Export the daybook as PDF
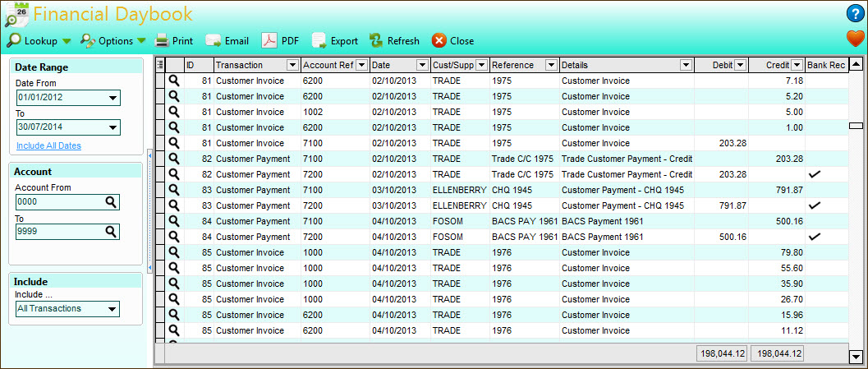Image resolution: width=868 pixels, height=369 pixels. point(280,40)
